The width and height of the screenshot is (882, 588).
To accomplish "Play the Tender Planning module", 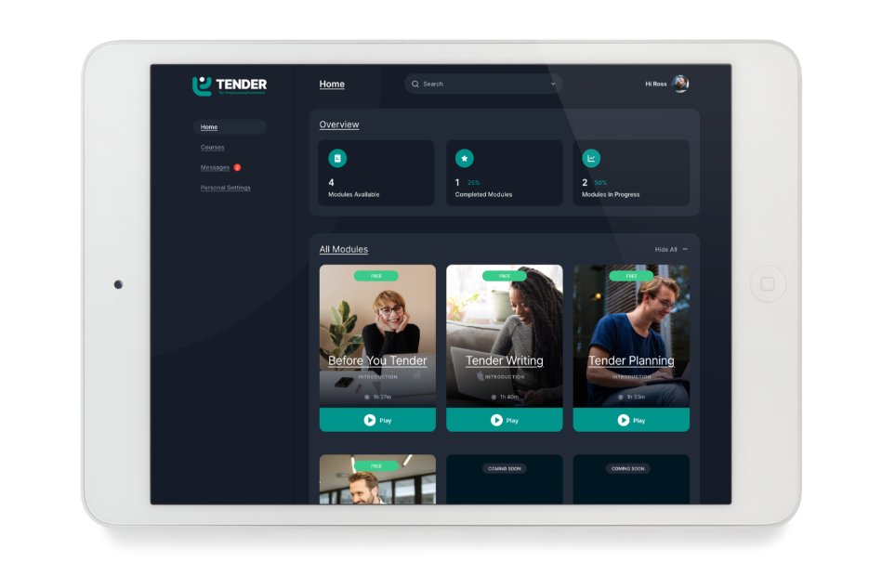I will [x=631, y=420].
